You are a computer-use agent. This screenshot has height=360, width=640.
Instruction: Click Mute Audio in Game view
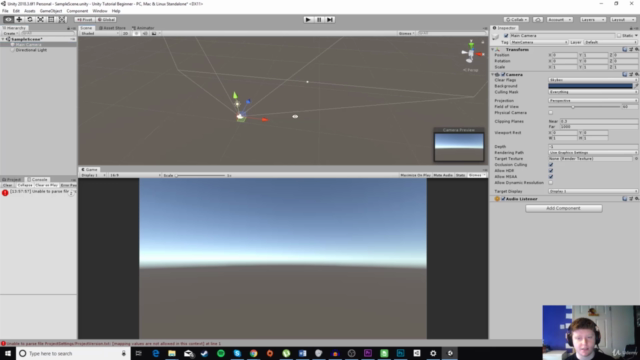(443, 175)
